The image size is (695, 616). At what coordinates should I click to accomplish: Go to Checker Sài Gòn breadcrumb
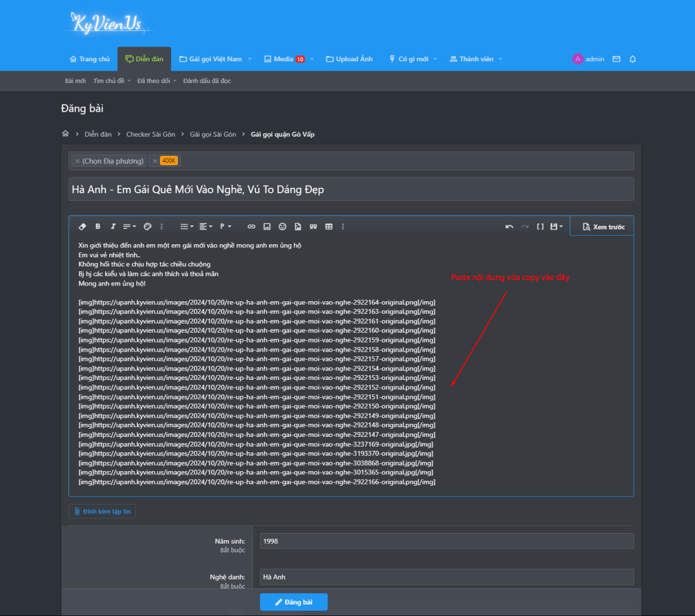[151, 134]
